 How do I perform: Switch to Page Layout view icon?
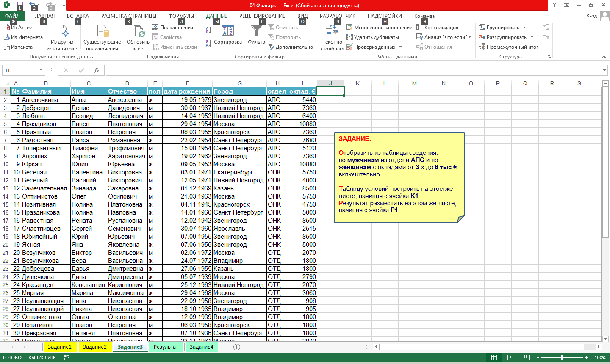[510, 358]
